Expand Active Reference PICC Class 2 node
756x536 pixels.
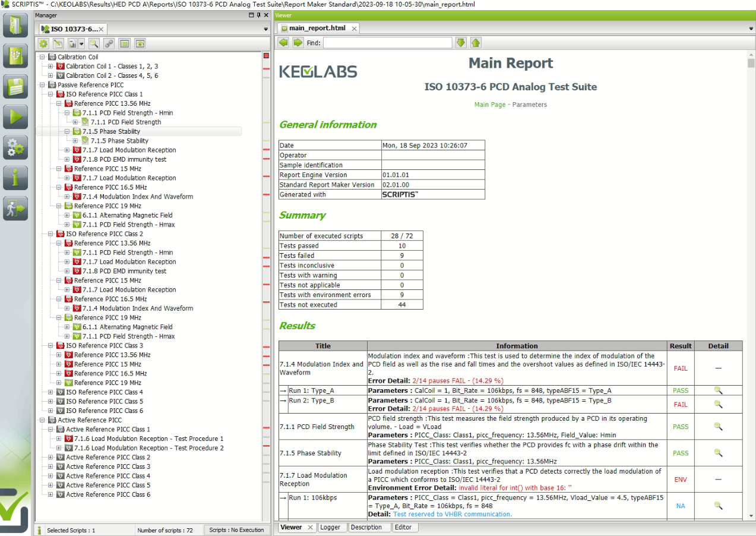tap(50, 458)
